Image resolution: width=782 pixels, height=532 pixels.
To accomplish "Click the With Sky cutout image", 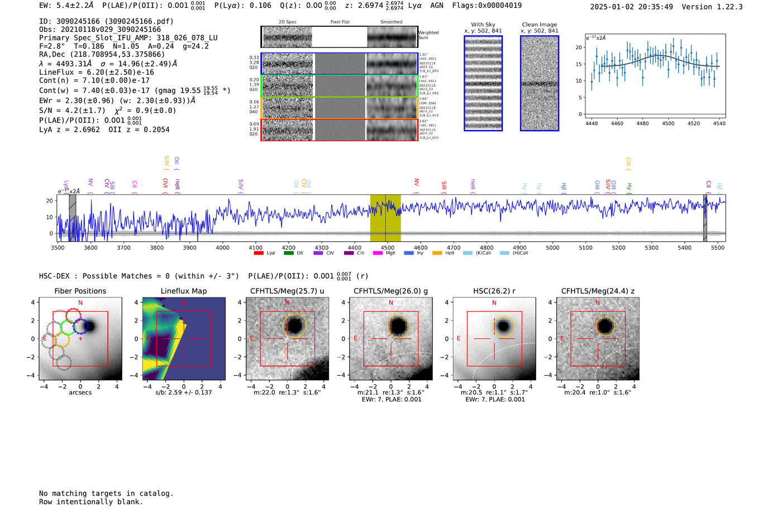I will coord(483,83).
